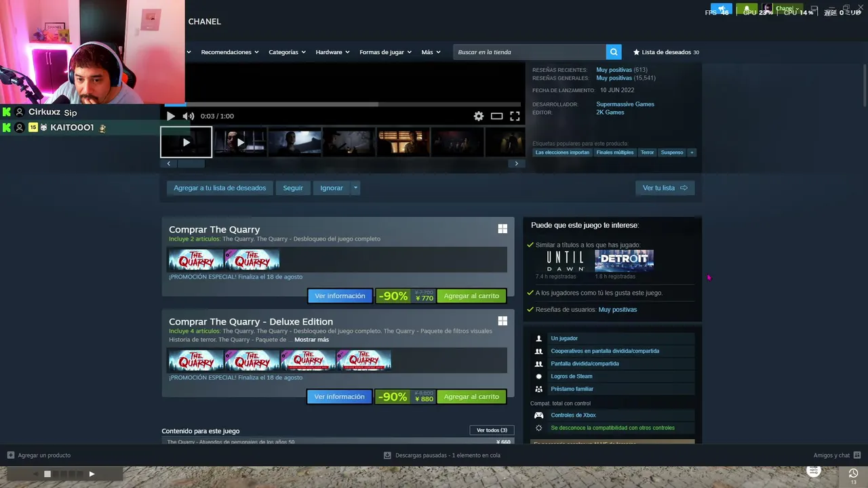This screenshot has width=868, height=488.
Task: Play the trailer video
Action: coord(170,116)
